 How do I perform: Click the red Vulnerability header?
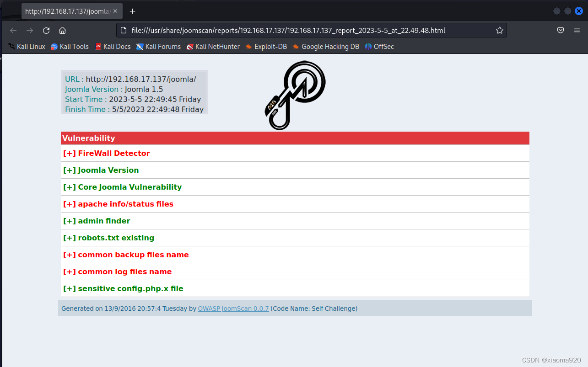tap(295, 138)
